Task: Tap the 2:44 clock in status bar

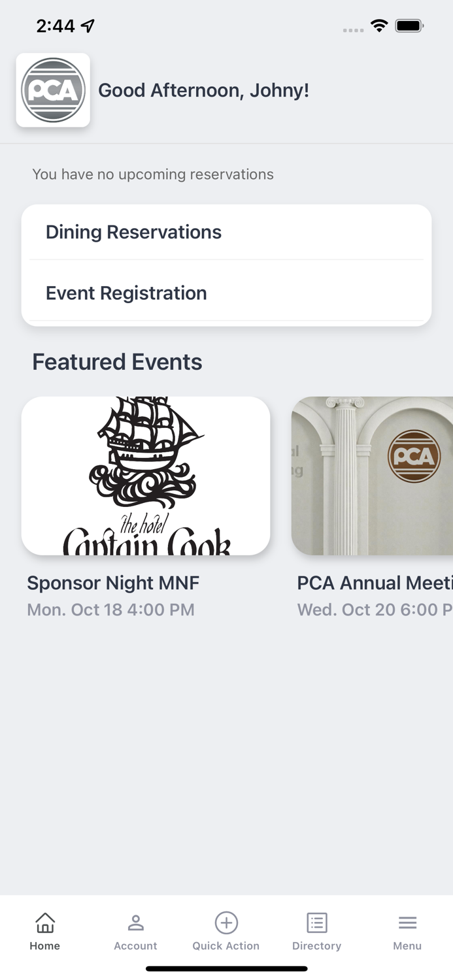Action: click(x=57, y=25)
